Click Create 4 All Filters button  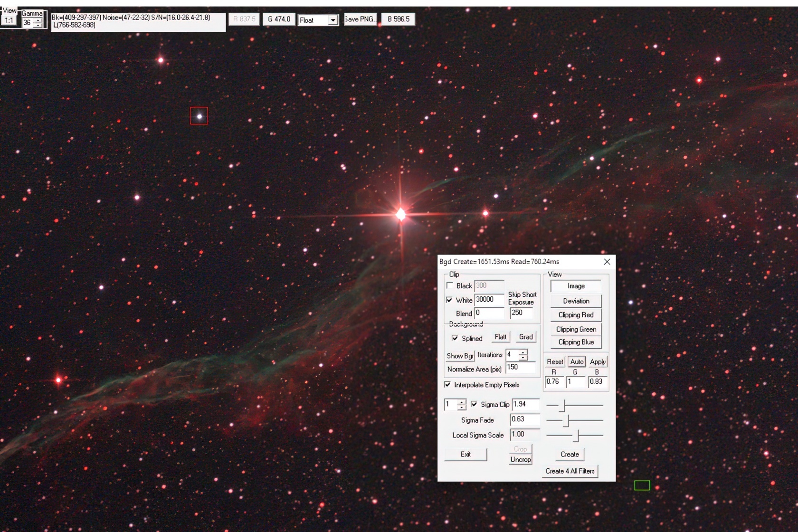click(570, 471)
